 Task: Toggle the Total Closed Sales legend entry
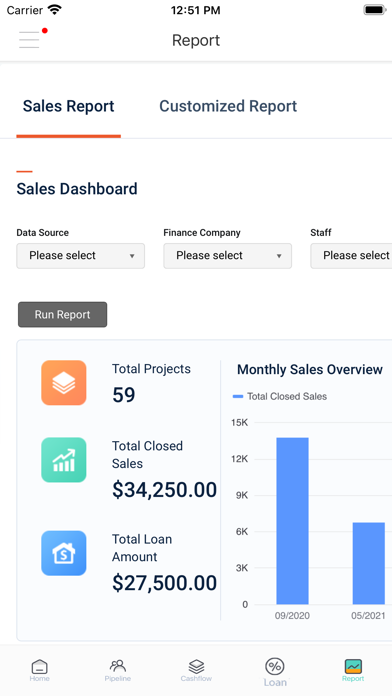[x=280, y=396]
